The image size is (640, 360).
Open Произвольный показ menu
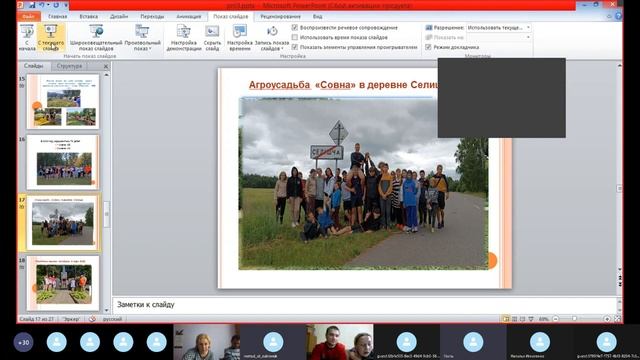(142, 38)
